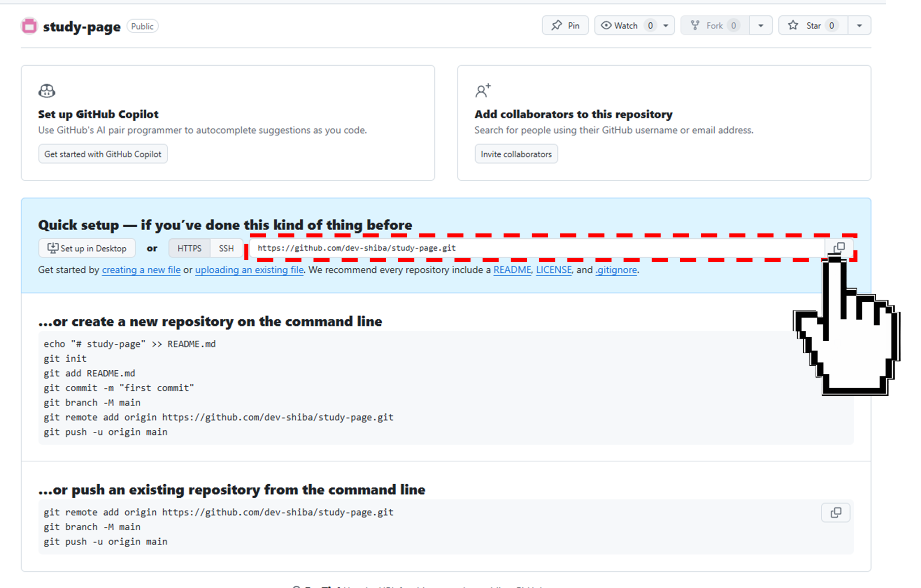Click the Public visibility badge
Image resolution: width=921 pixels, height=588 pixels.
tap(142, 26)
